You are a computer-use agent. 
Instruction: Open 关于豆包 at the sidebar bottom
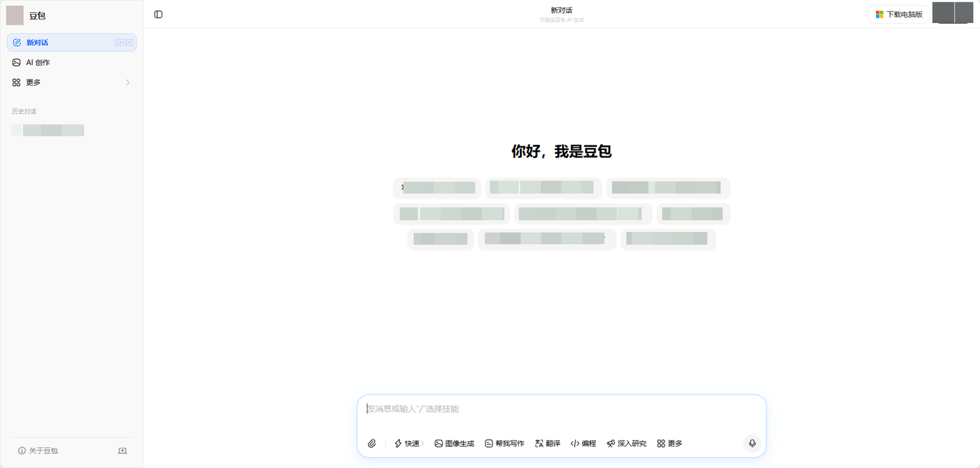(x=38, y=450)
